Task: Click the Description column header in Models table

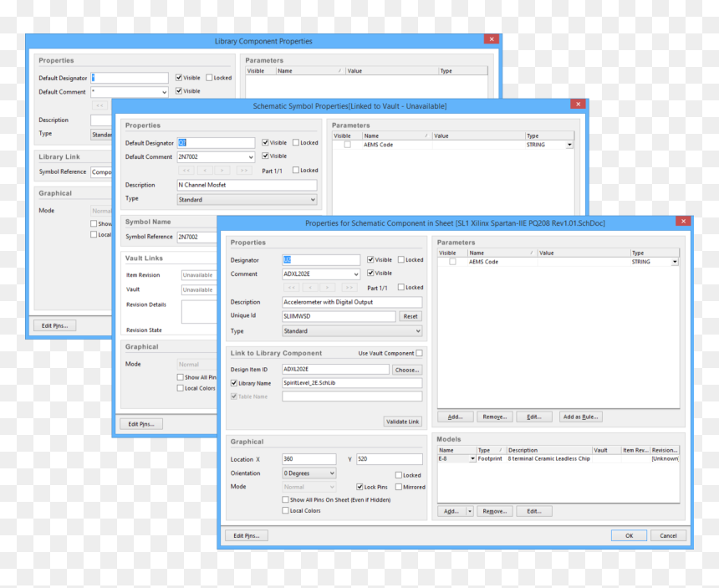Action: [549, 450]
